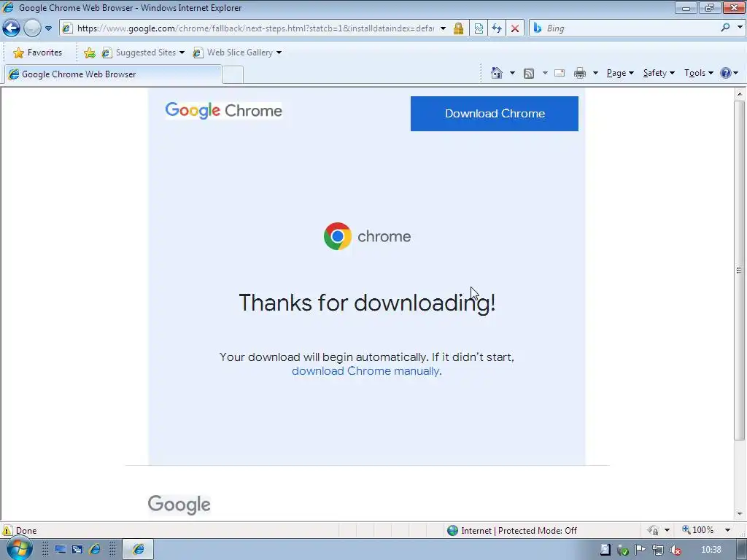Launch Internet Explorer from quick launch
747x560 pixels.
click(95, 550)
